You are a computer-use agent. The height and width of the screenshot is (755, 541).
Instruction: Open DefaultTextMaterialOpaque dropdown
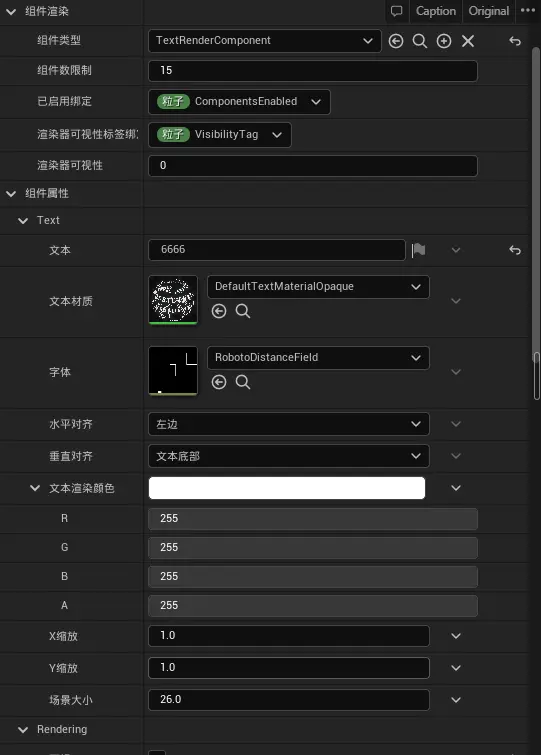click(x=318, y=287)
